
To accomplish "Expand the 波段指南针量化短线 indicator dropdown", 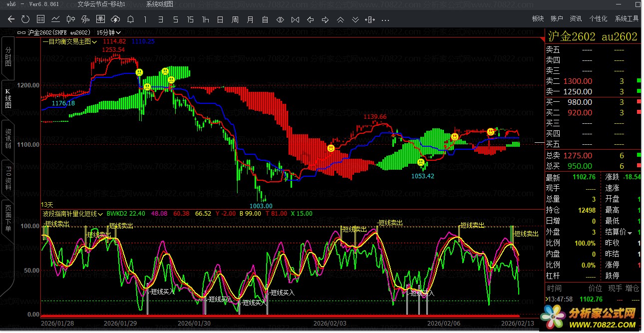I will click(100, 214).
